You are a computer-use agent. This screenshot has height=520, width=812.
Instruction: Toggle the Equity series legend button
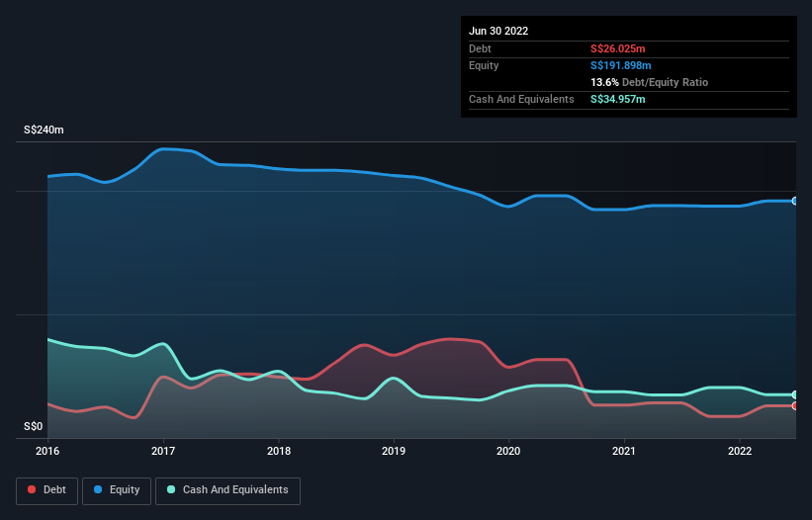[117, 490]
